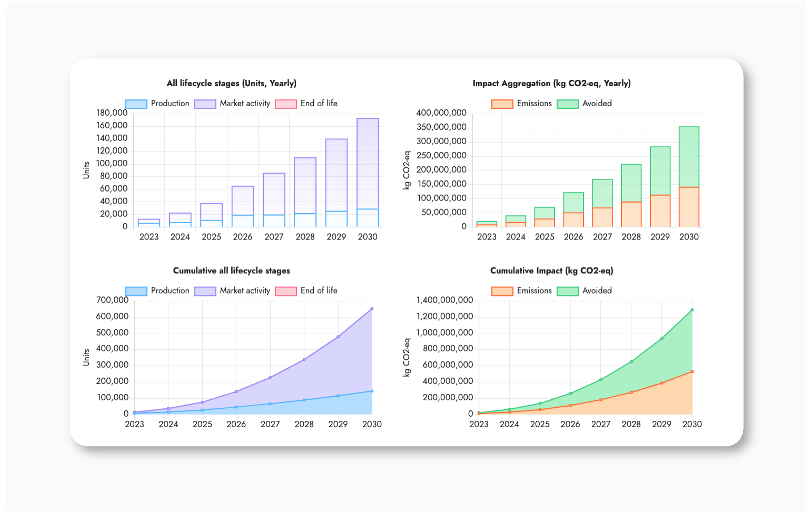Select the 2029 Emissions point in Cumulative Impact chart
Image resolution: width=812 pixels, height=519 pixels.
click(661, 383)
